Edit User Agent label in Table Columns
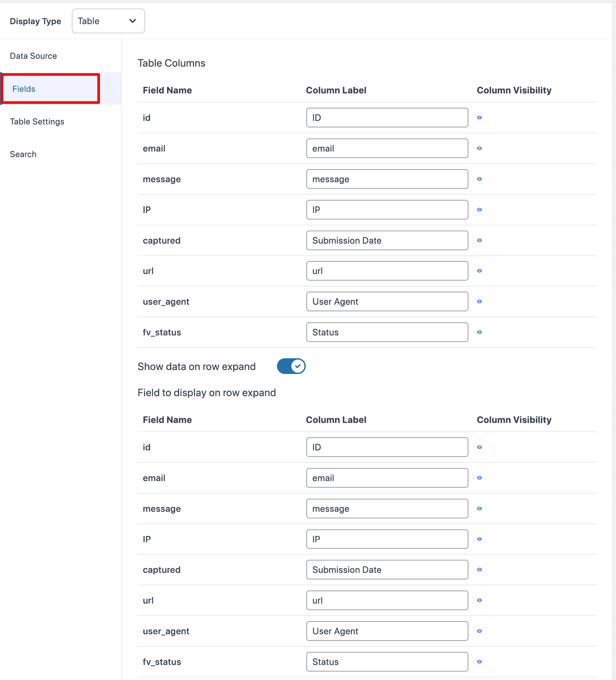 coord(387,301)
